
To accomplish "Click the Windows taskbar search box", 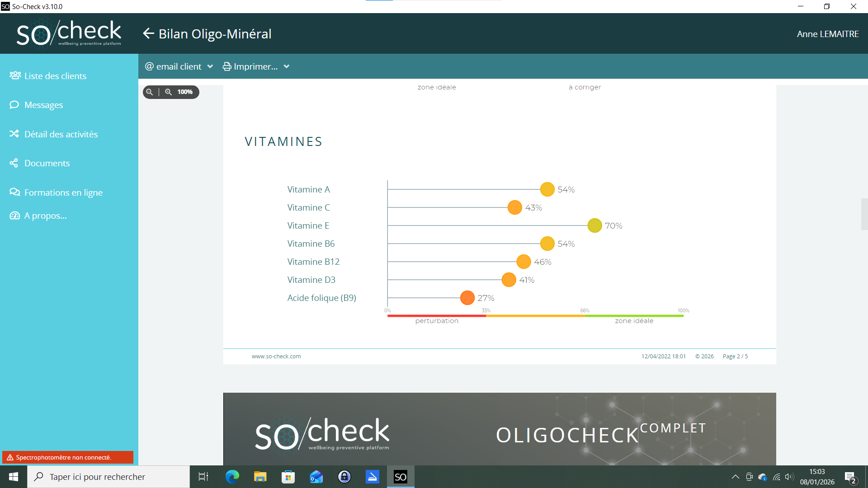I will click(108, 477).
